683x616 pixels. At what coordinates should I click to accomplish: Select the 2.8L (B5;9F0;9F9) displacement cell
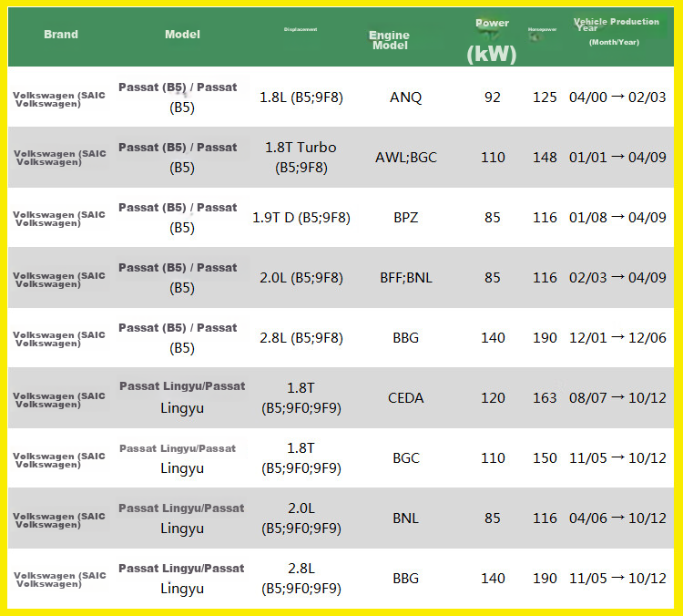301,578
